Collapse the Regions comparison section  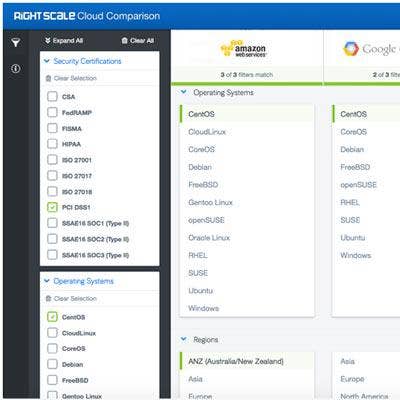[x=184, y=339]
